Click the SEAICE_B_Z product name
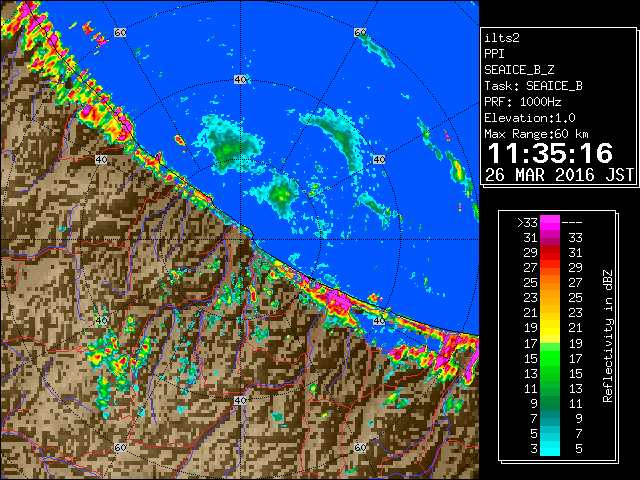 (x=519, y=70)
